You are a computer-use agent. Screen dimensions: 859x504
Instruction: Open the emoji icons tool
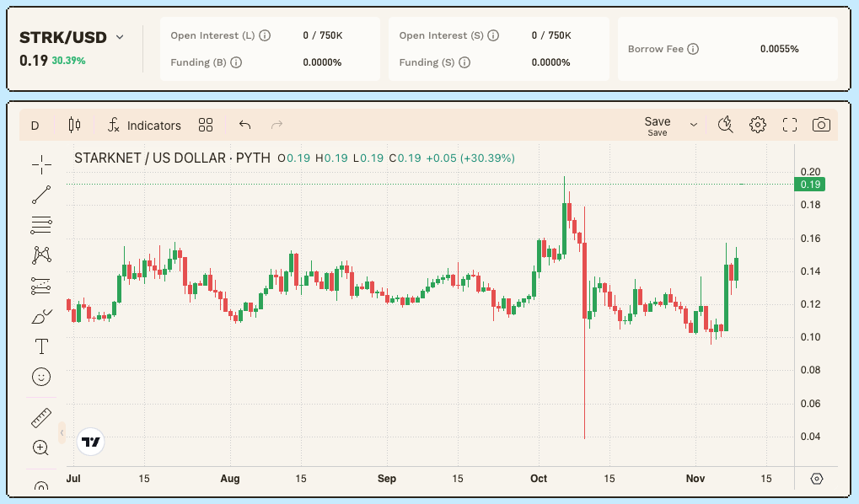point(41,377)
